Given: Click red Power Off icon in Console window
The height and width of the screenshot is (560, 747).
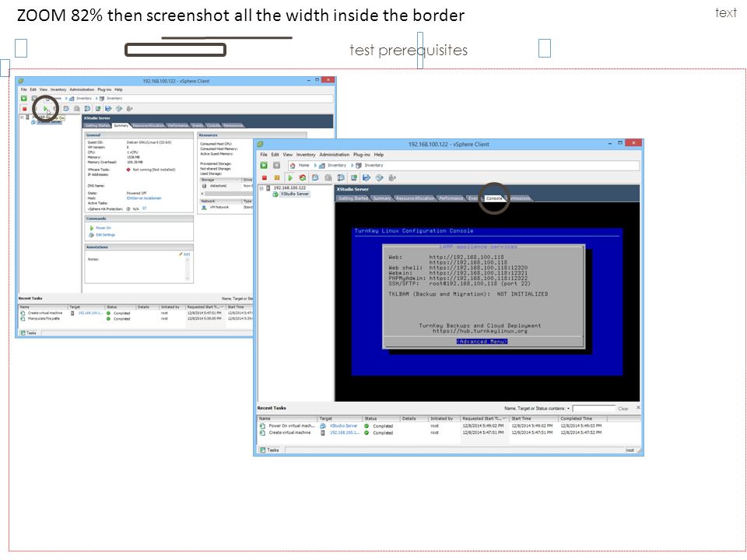Looking at the screenshot, I should [x=265, y=178].
